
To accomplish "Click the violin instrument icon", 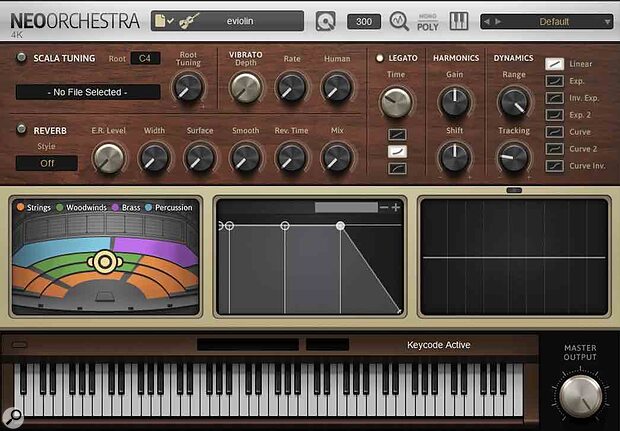I will click(x=189, y=21).
